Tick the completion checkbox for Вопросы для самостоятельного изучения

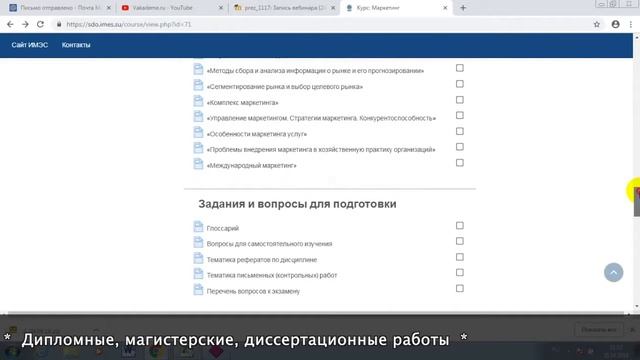(460, 241)
